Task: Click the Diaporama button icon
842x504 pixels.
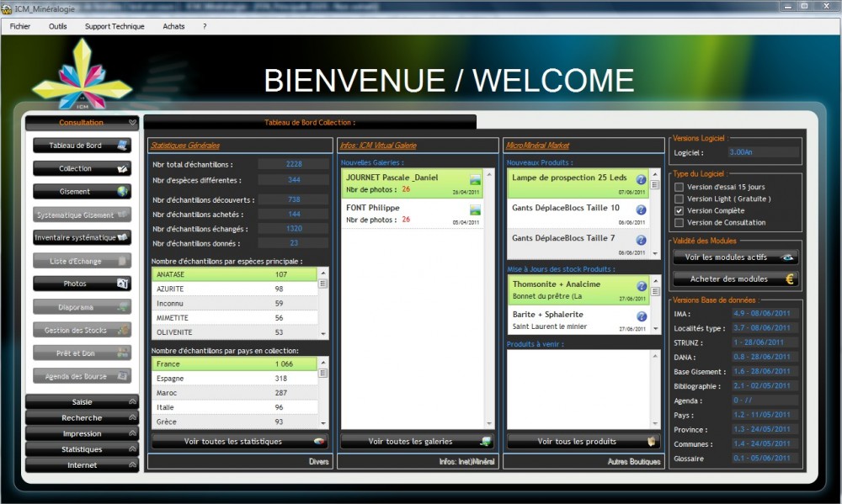Action: [x=122, y=307]
